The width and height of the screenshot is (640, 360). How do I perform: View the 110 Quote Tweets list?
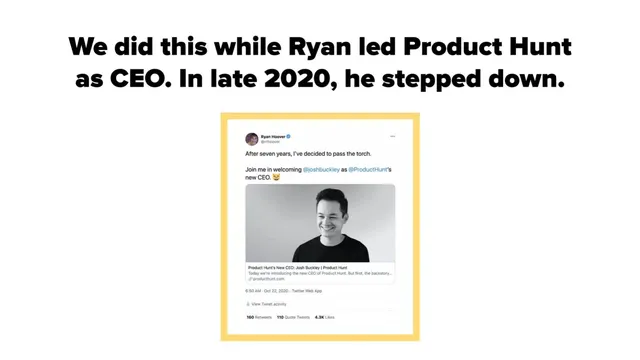tap(293, 317)
